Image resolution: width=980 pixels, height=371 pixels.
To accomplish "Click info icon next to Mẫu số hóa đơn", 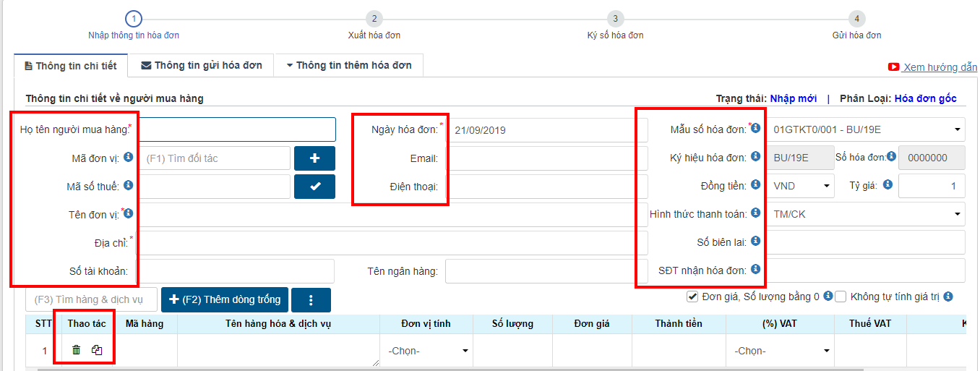I will tap(756, 129).
